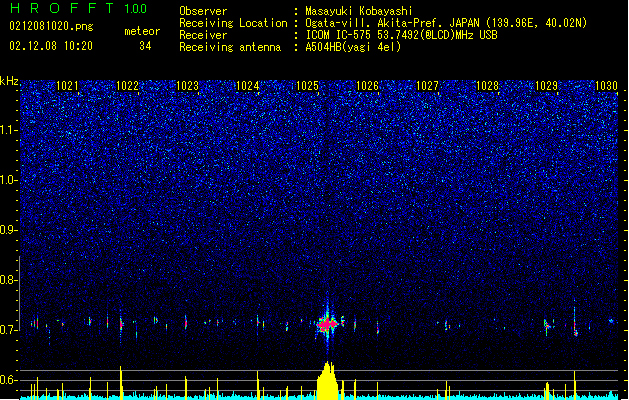629x400 pixels.
Task: Click the 1027 time axis marker
Action: [428, 86]
